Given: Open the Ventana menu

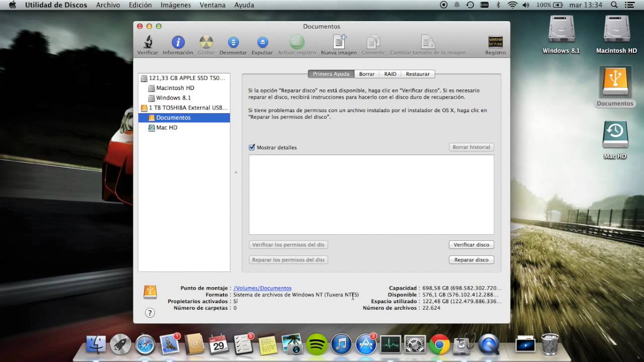Looking at the screenshot, I should point(212,5).
